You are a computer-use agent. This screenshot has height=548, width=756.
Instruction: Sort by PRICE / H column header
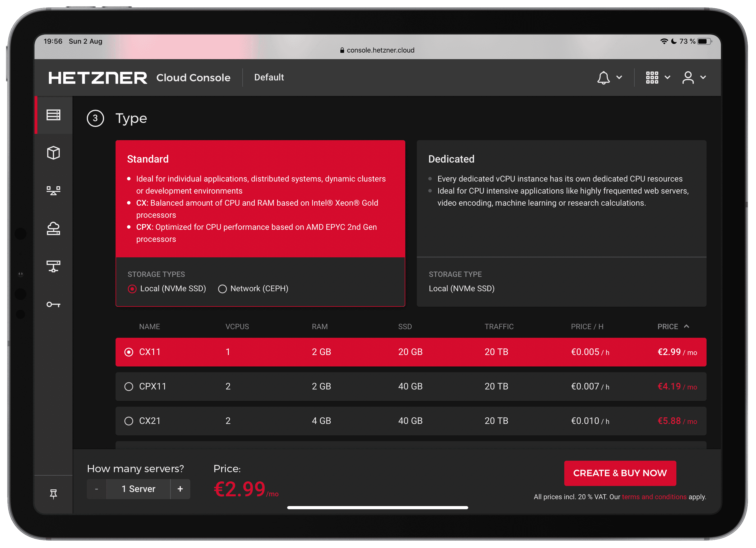[588, 327]
